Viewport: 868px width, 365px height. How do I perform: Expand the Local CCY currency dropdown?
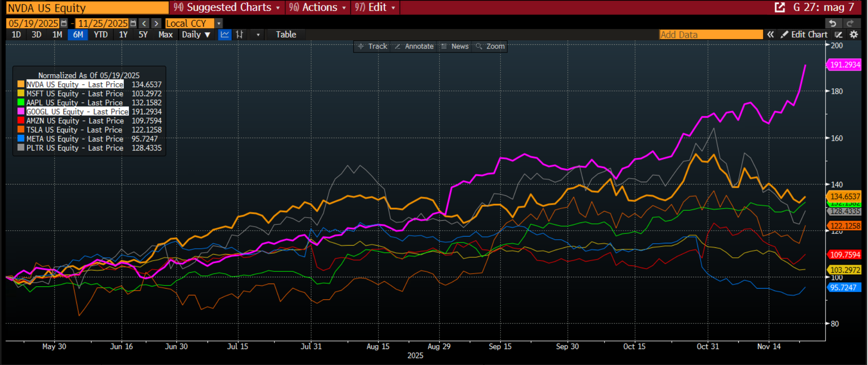click(x=219, y=24)
